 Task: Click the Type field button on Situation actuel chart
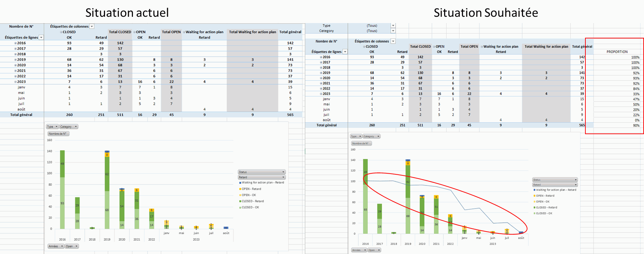click(x=52, y=127)
